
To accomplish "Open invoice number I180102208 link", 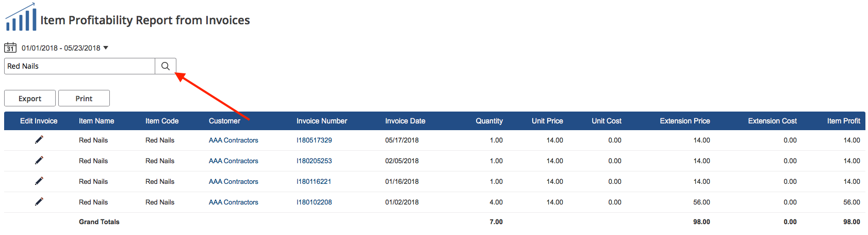I will 314,202.
